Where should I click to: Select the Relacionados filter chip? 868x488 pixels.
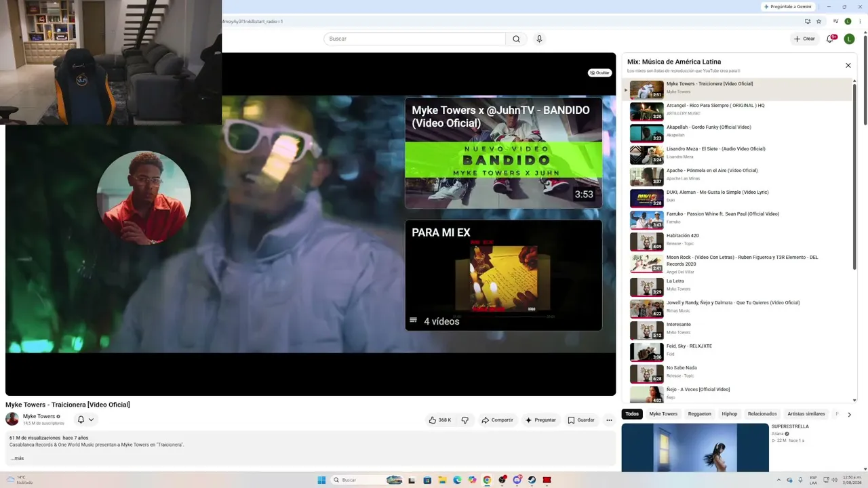coord(762,413)
